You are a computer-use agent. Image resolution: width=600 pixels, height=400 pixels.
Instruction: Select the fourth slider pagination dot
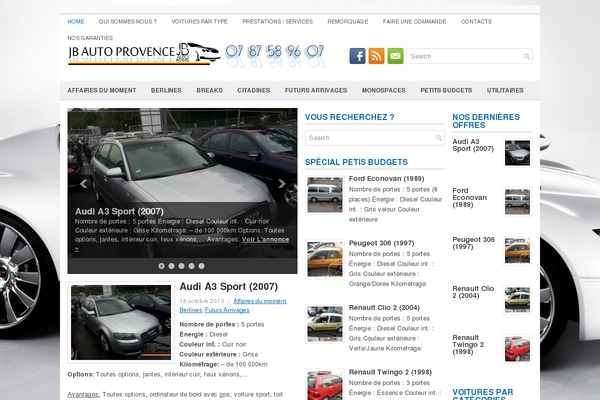[x=191, y=266]
